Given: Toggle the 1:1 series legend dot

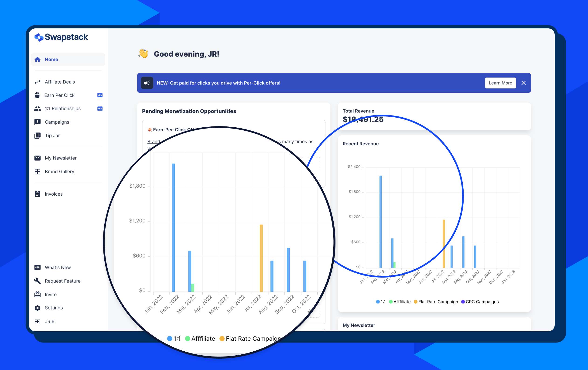Looking at the screenshot, I should [x=378, y=302].
